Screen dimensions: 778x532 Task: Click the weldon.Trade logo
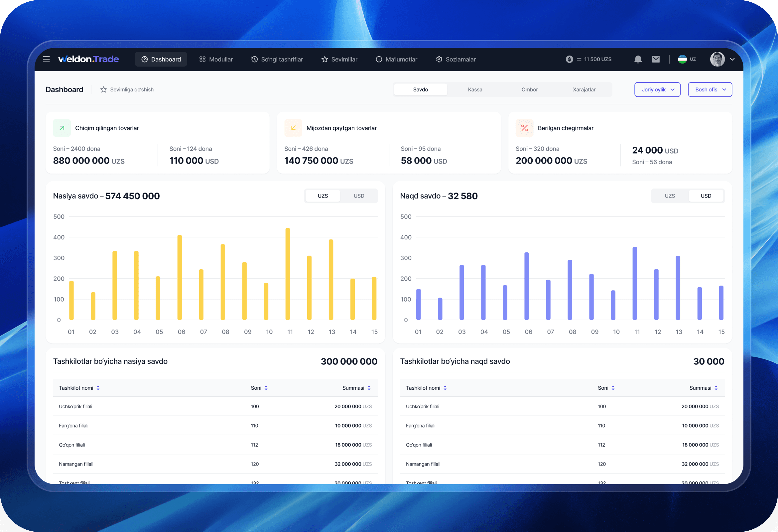pos(88,59)
